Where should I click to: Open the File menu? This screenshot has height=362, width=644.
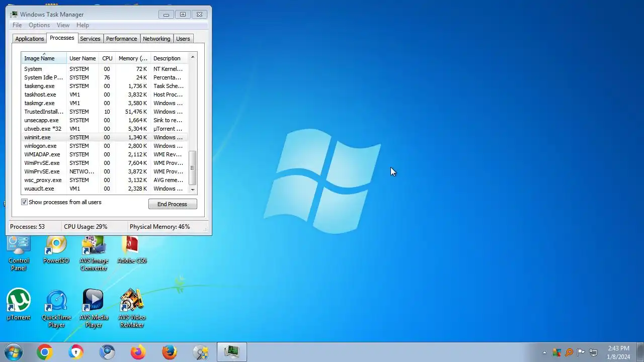pos(17,25)
